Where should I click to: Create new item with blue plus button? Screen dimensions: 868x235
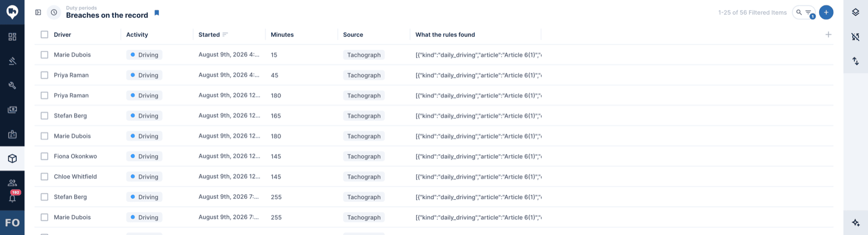(826, 12)
